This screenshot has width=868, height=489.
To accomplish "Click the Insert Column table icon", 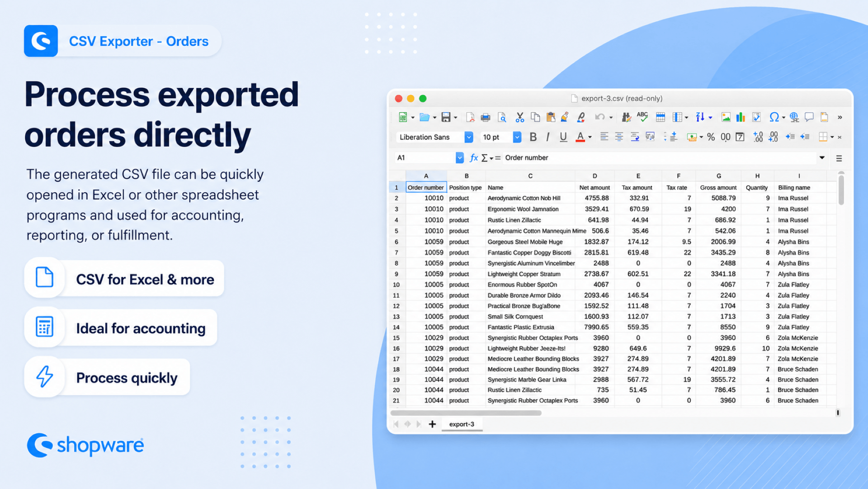I will point(677,118).
